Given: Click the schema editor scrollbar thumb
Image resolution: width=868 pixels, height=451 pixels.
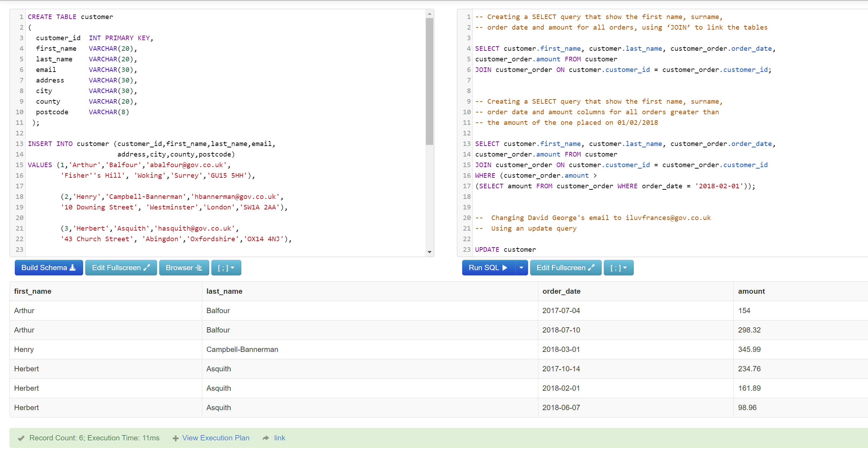Looking at the screenshot, I should (x=429, y=81).
